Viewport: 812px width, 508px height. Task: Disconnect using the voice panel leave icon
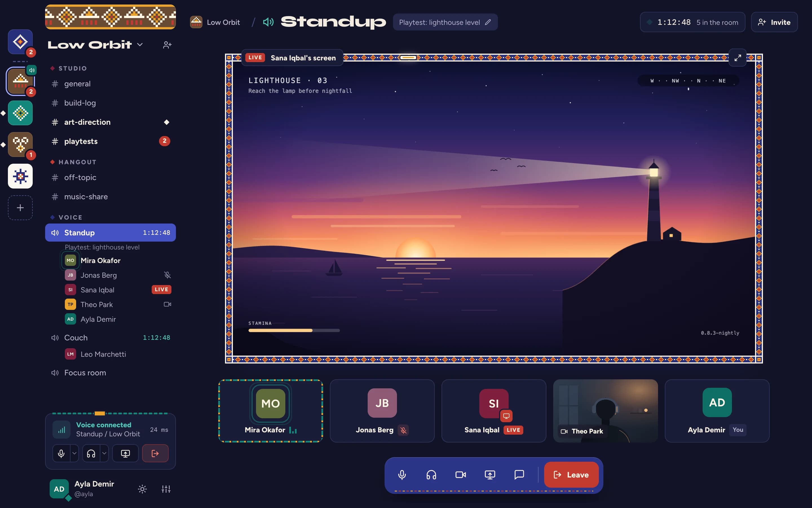(155, 454)
